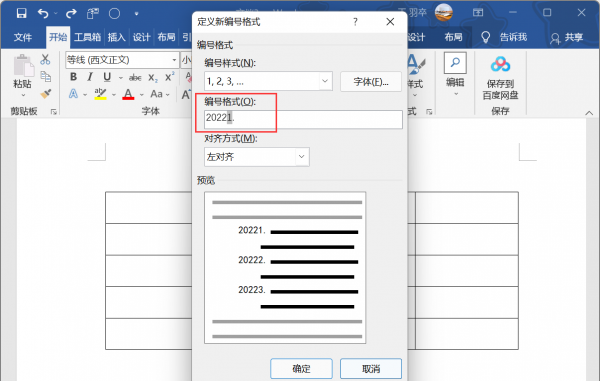This screenshot has width=600, height=381.
Task: Click the text effects A icon
Action: pyautogui.click(x=73, y=94)
